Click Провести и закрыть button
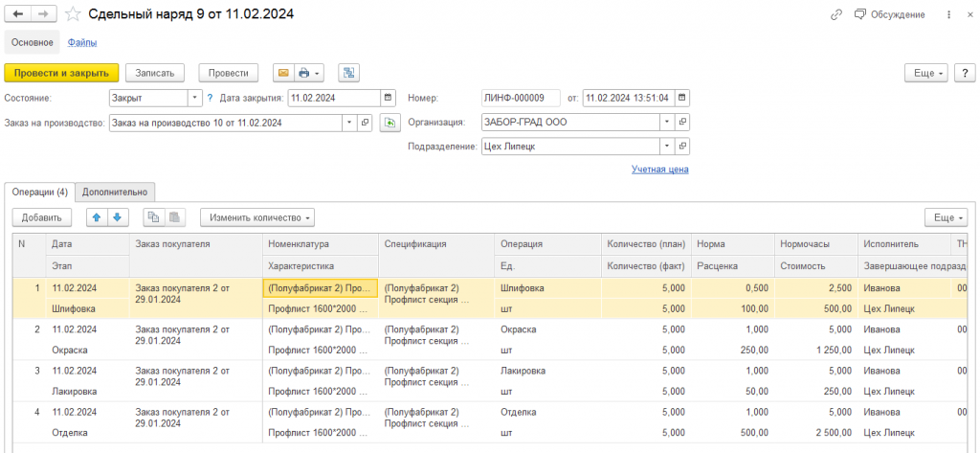Screen dimensions: 980x453 coord(61,73)
